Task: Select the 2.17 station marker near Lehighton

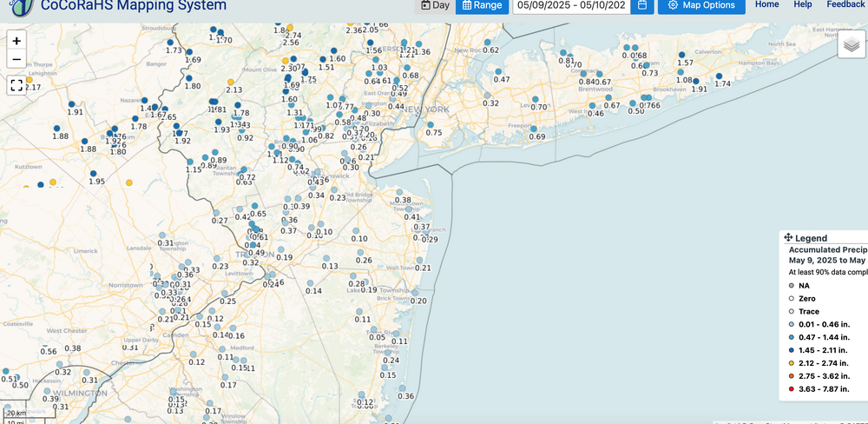Action: coord(30,80)
